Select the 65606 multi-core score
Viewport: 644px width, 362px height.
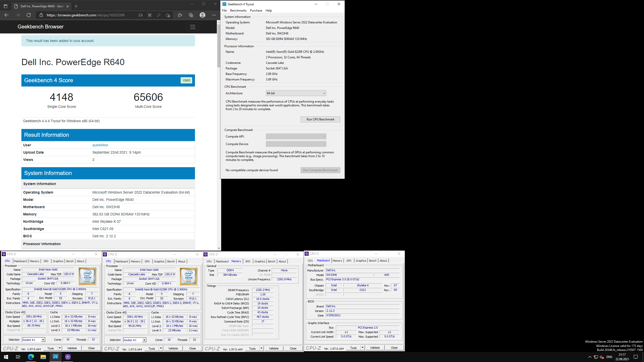pyautogui.click(x=148, y=97)
